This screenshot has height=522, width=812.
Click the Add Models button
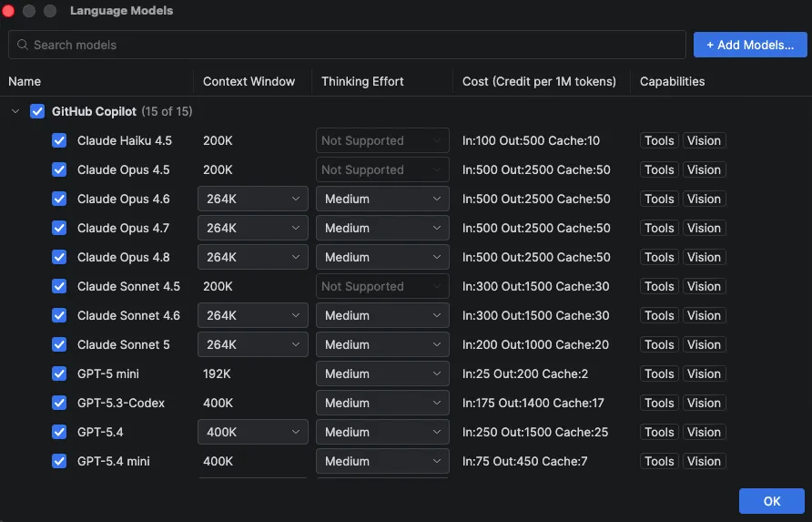click(750, 45)
